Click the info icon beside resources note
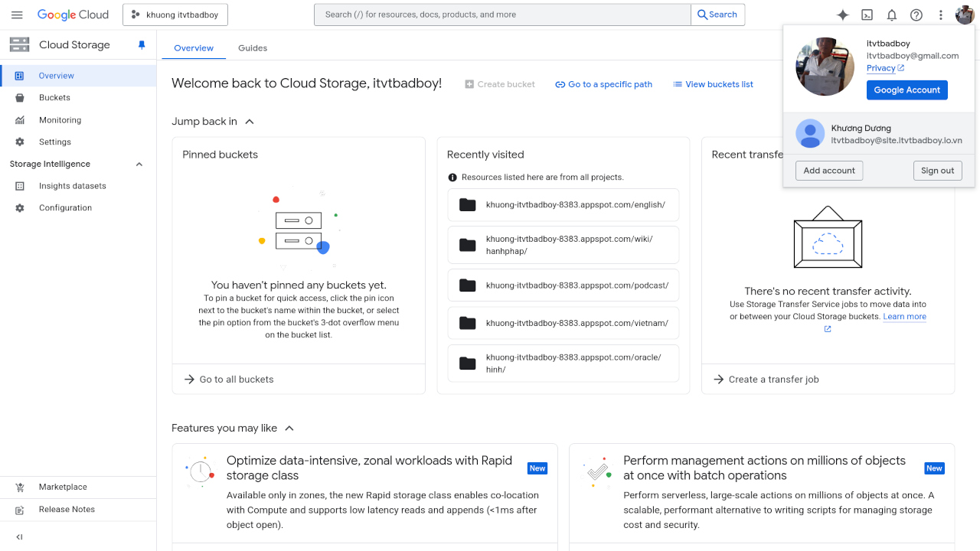Viewport: 980px width, 551px height. 452,178
